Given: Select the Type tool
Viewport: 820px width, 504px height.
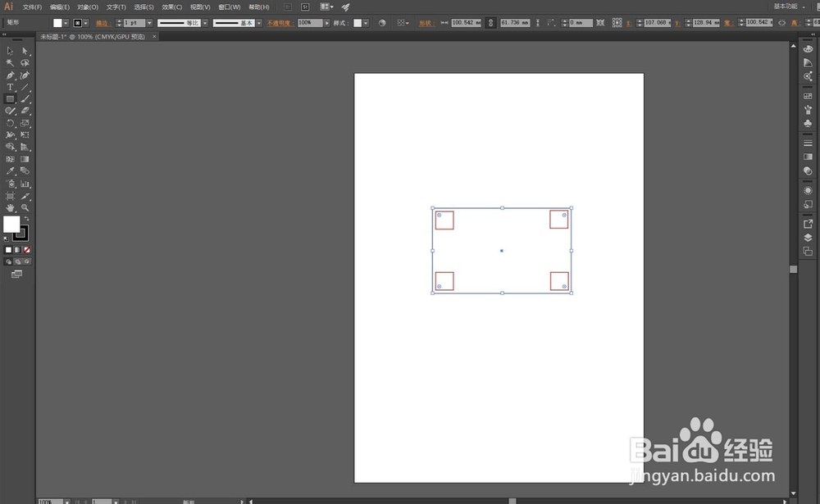Looking at the screenshot, I should coord(10,87).
